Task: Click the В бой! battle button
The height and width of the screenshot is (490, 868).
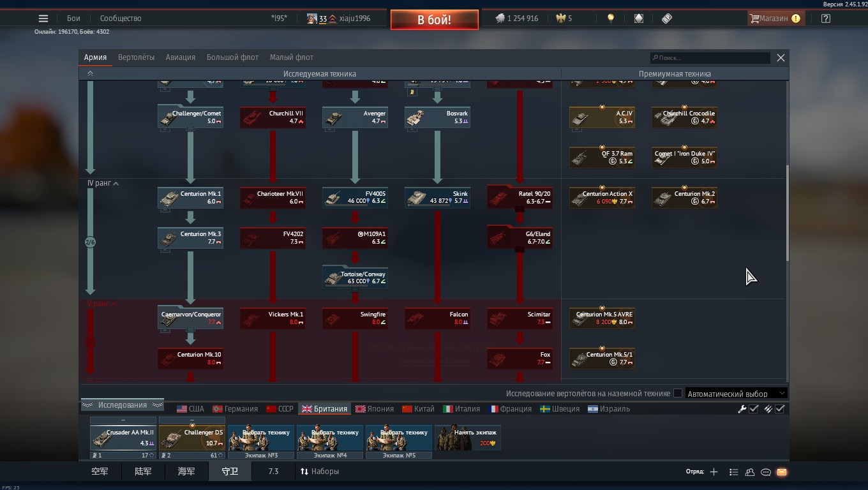Action: click(x=434, y=20)
